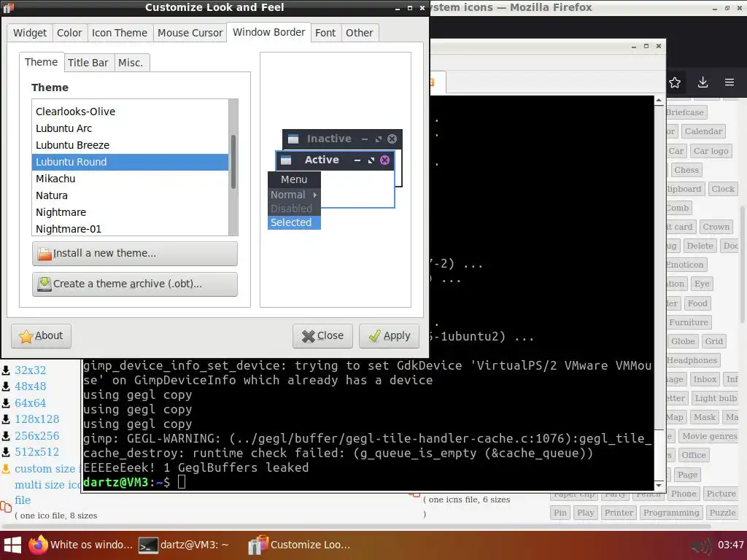Click Create a theme archive button
Viewport: 747px width, 560px height.
(135, 284)
